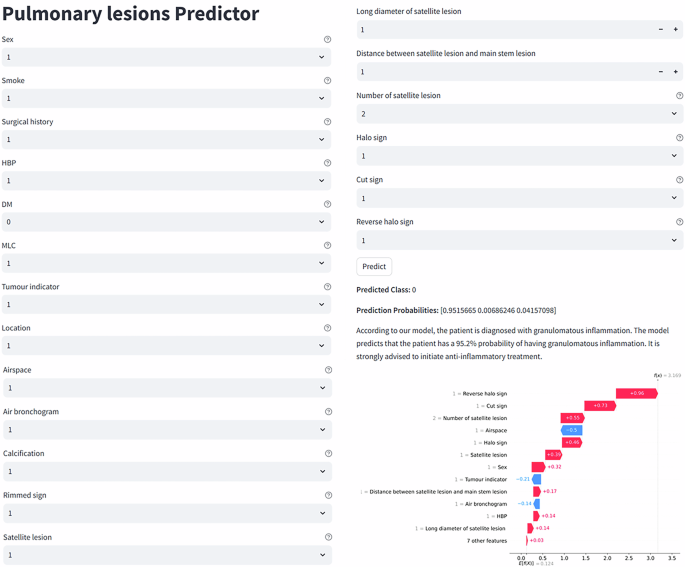The width and height of the screenshot is (685, 567).
Task: Increase Long diameter of satellite lesion value
Action: coord(676,30)
